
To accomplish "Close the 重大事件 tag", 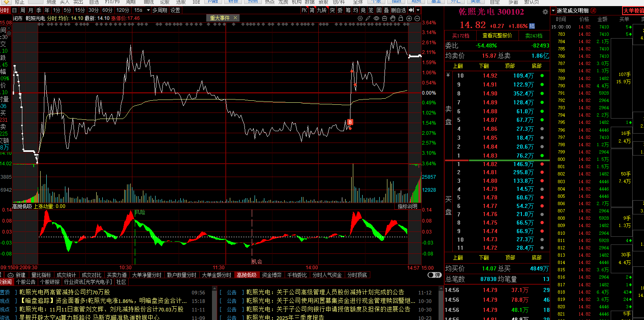I will (235, 18).
